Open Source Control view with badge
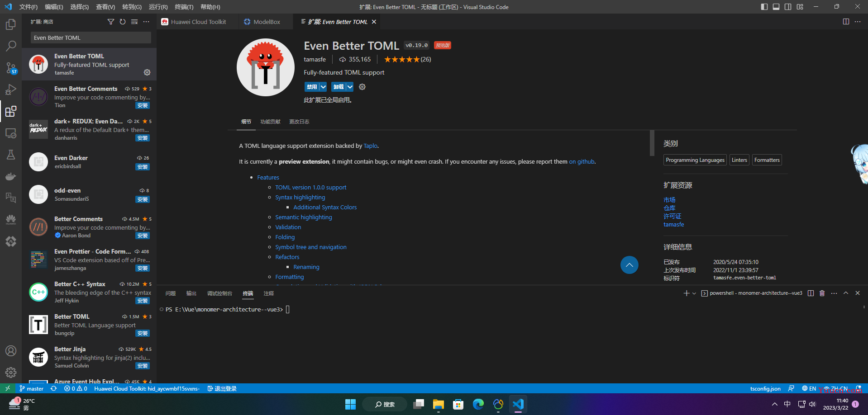The image size is (868, 415). [11, 68]
